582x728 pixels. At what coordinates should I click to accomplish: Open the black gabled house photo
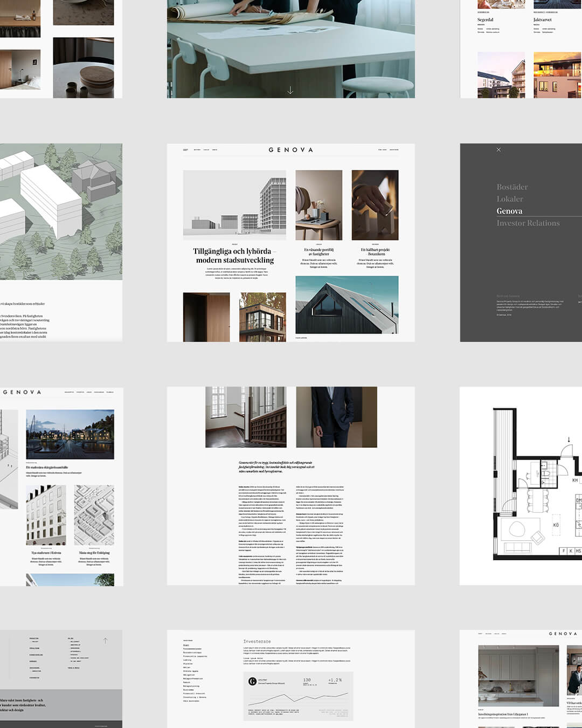(x=347, y=305)
